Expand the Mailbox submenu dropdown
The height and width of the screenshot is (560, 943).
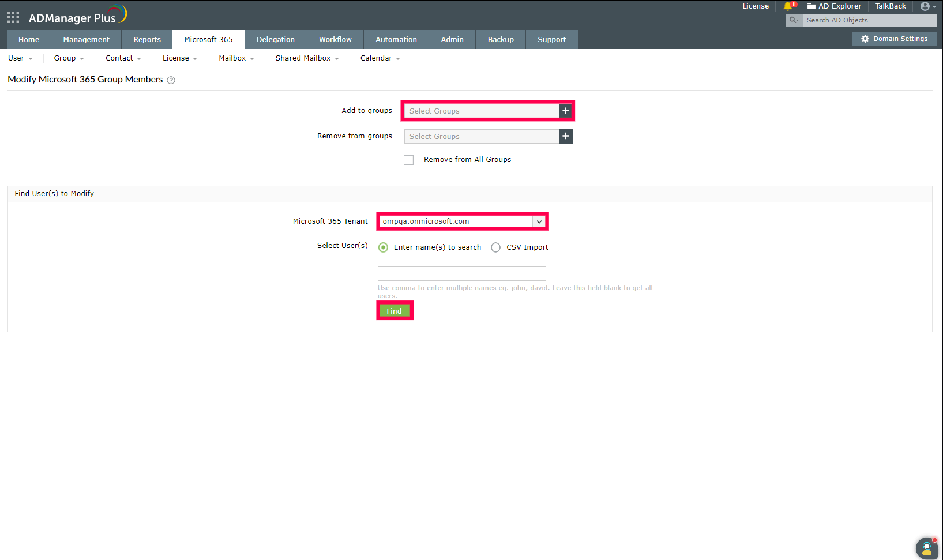click(x=236, y=58)
